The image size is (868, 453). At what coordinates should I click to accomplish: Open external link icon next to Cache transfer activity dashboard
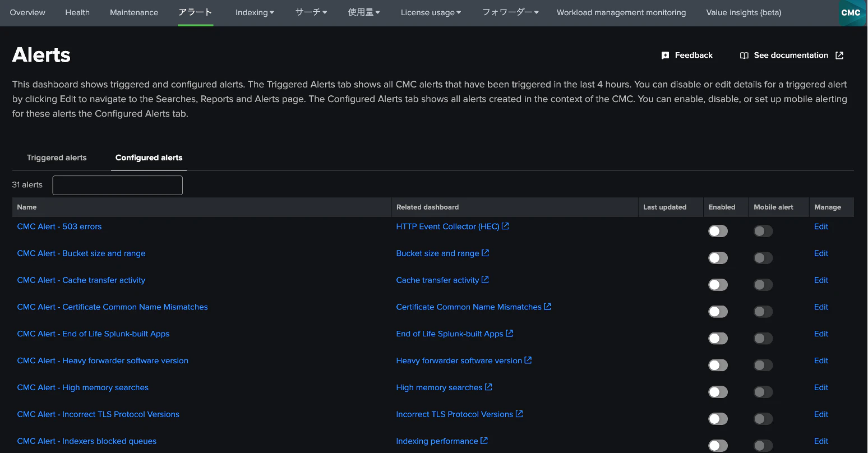tap(485, 280)
